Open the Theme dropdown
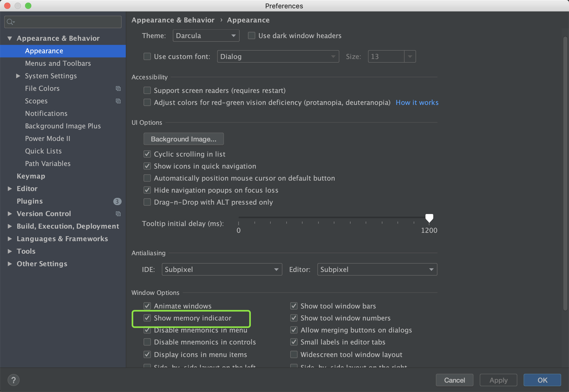Screen dimensions: 569x392 [206, 35]
